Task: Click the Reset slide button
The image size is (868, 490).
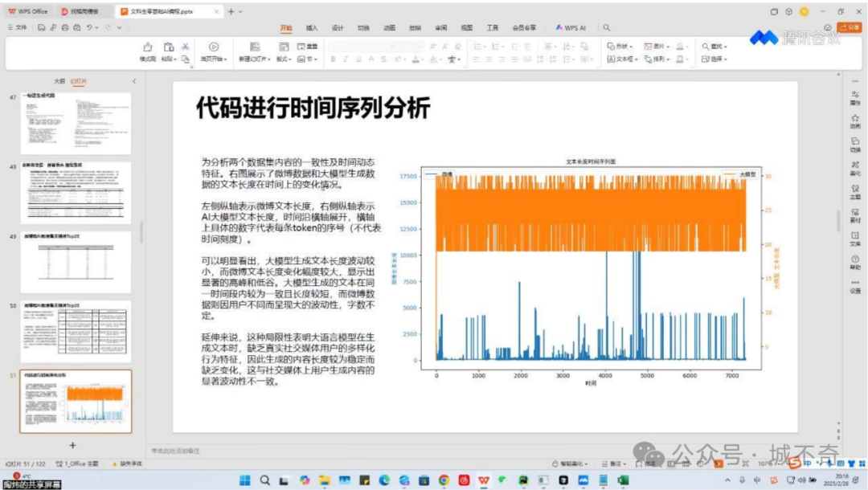Action: [x=307, y=47]
